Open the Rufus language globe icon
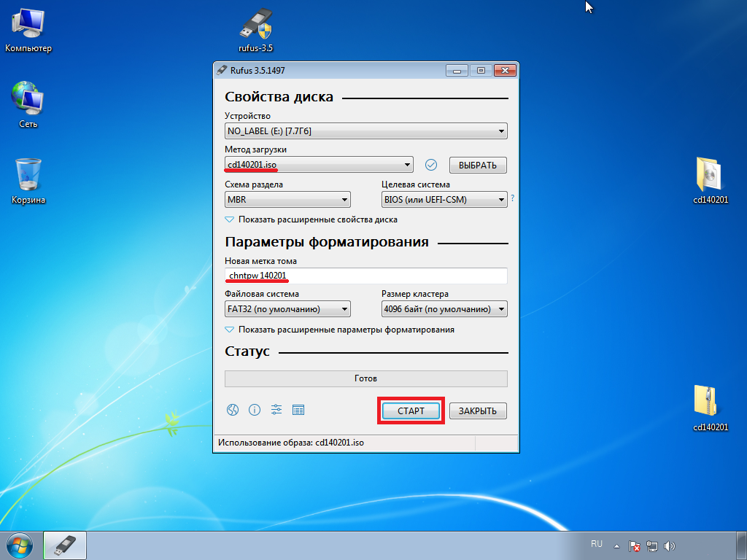The width and height of the screenshot is (747, 560). [233, 410]
